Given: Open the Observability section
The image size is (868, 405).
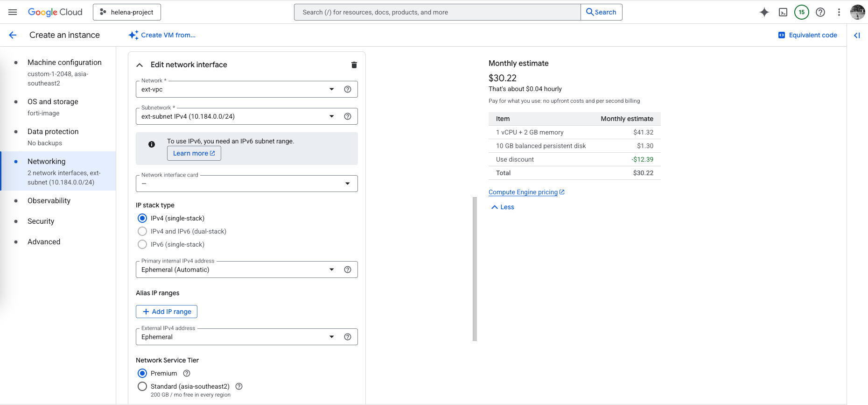Looking at the screenshot, I should 49,201.
